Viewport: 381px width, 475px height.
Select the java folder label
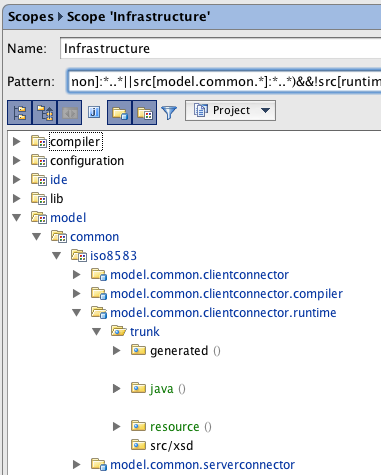[x=162, y=389]
